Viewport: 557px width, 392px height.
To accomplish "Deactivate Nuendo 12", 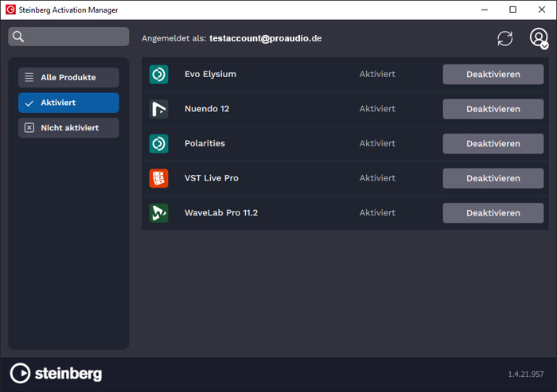I will click(493, 109).
